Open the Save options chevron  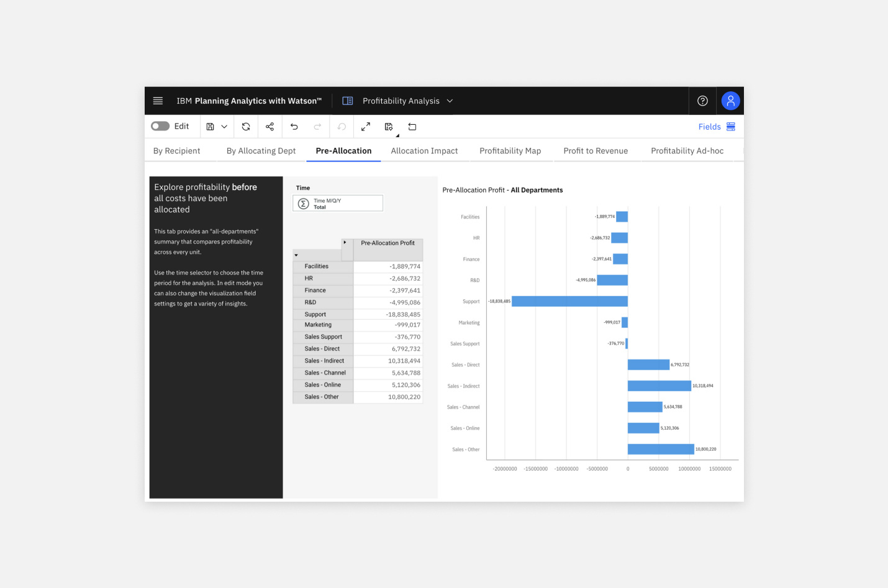click(223, 126)
